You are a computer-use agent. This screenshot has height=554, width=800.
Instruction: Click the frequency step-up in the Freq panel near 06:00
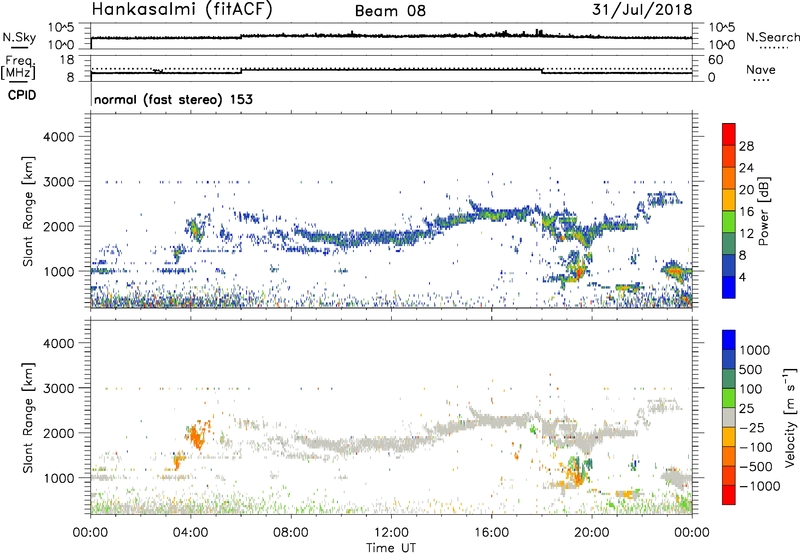tap(241, 70)
